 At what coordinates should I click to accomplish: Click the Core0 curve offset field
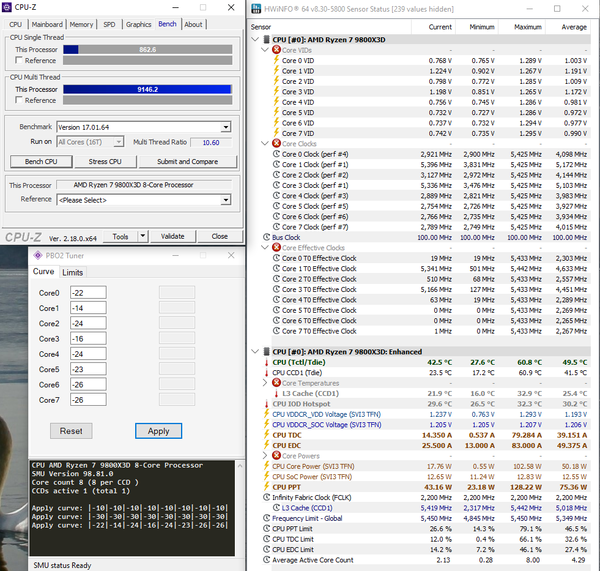pyautogui.click(x=88, y=293)
